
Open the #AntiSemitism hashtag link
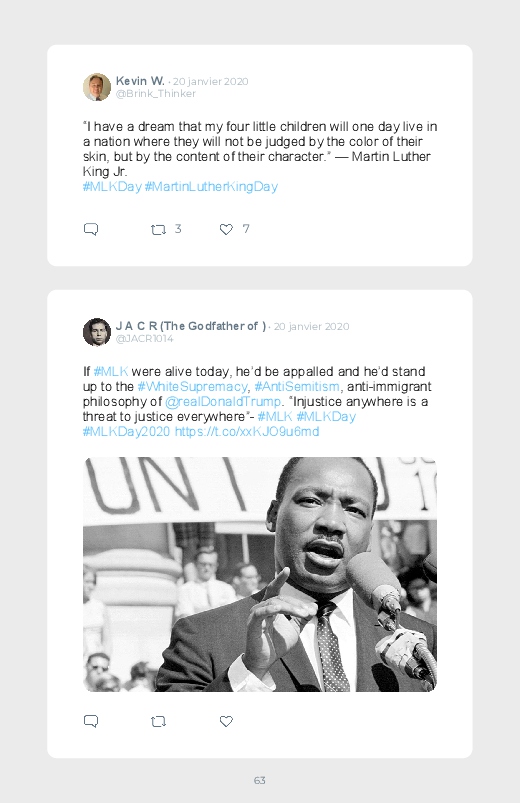click(297, 386)
